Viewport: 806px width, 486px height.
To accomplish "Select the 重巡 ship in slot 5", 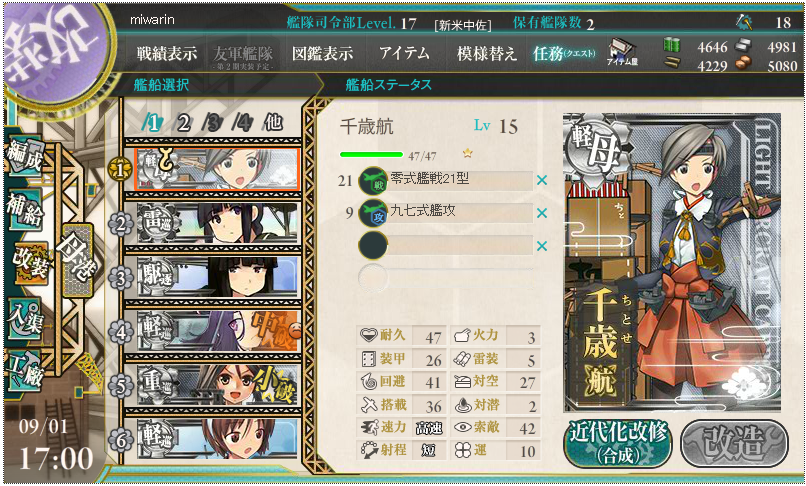I will (217, 386).
